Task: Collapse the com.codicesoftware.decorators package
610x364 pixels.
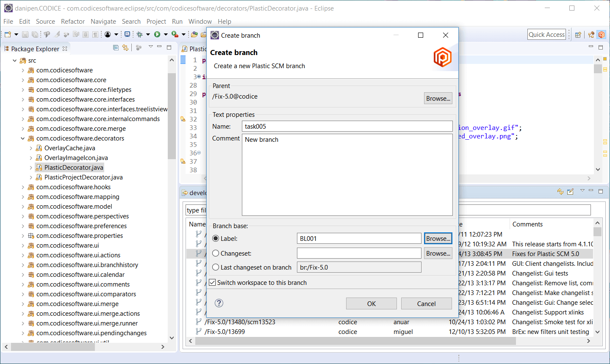Action: point(23,138)
